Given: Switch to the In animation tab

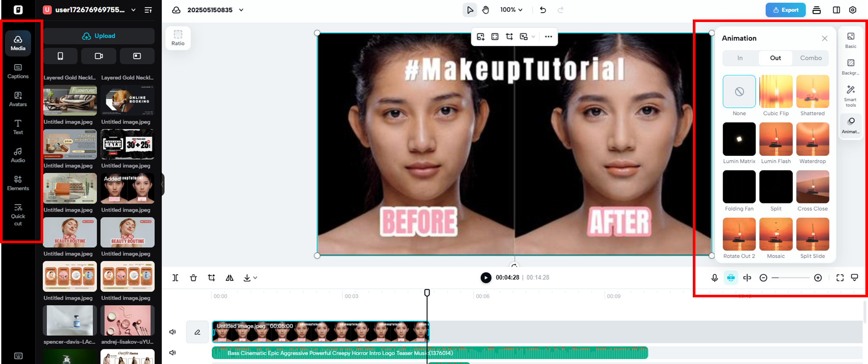Looking at the screenshot, I should point(740,58).
